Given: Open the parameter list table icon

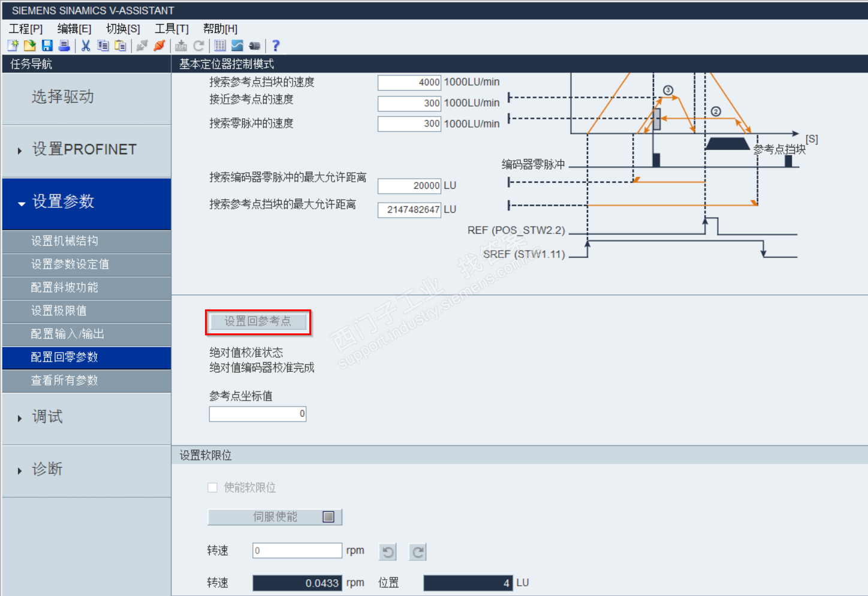Looking at the screenshot, I should (220, 46).
